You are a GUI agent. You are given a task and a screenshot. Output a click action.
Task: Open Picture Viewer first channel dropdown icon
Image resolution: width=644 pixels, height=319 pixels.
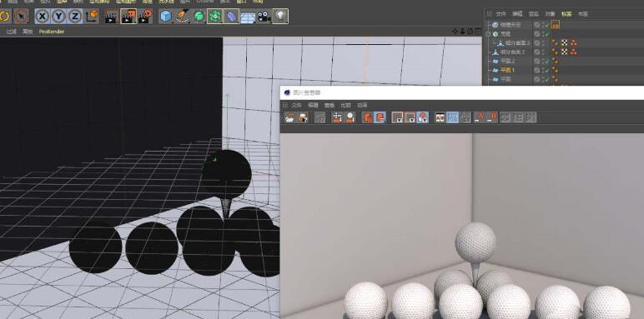coord(397,117)
